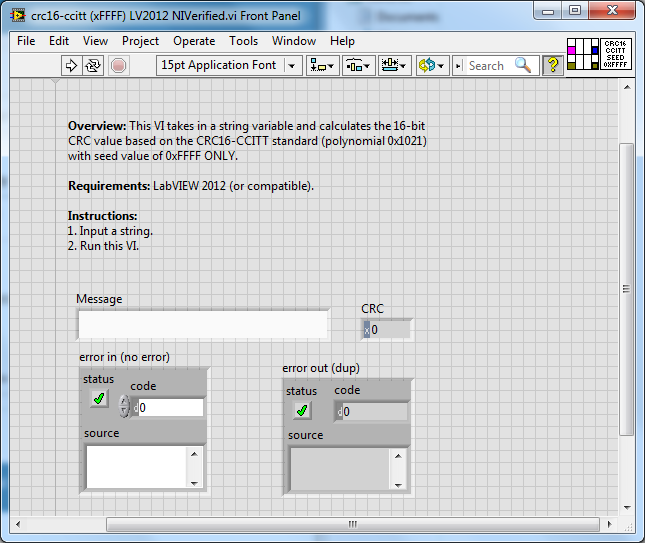Screen dimensions: 645x543
Task: Expand the 15pt Application Font dropdown
Action: [x=292, y=66]
